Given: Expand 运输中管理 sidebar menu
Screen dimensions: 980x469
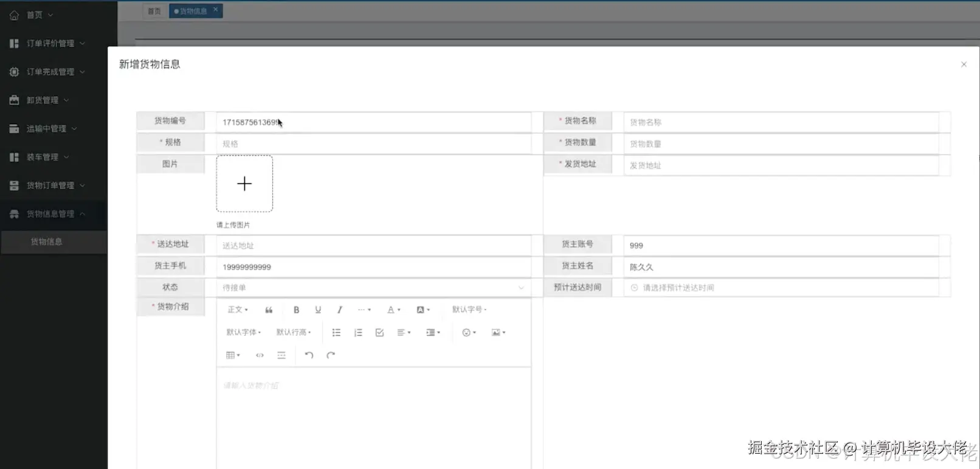Looking at the screenshot, I should tap(53, 128).
